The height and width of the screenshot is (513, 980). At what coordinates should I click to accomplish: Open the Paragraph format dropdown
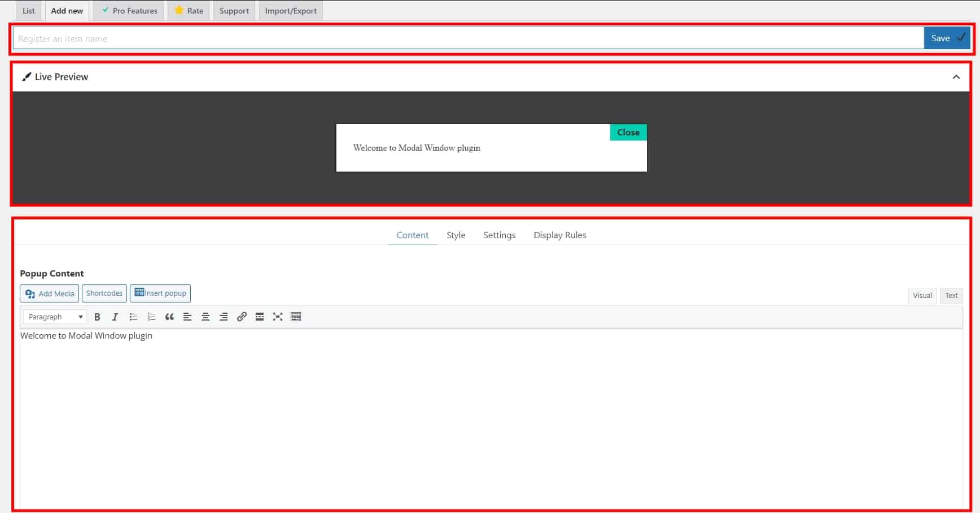point(55,317)
